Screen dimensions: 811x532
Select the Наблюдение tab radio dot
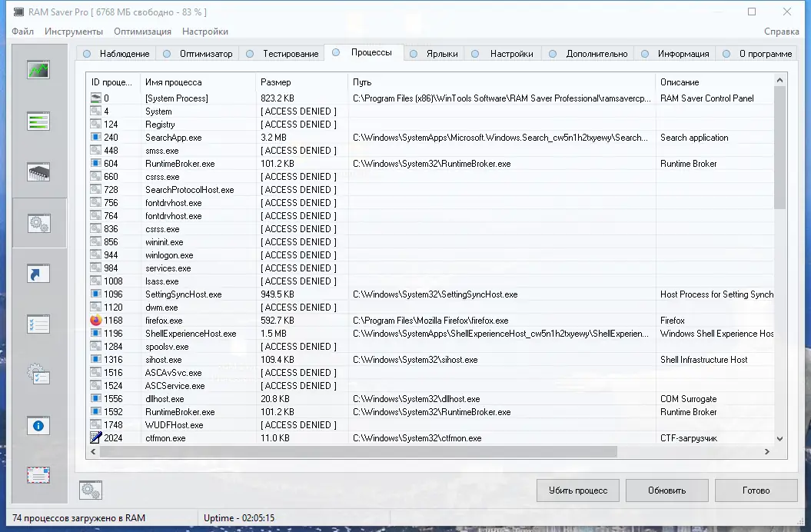click(x=87, y=54)
